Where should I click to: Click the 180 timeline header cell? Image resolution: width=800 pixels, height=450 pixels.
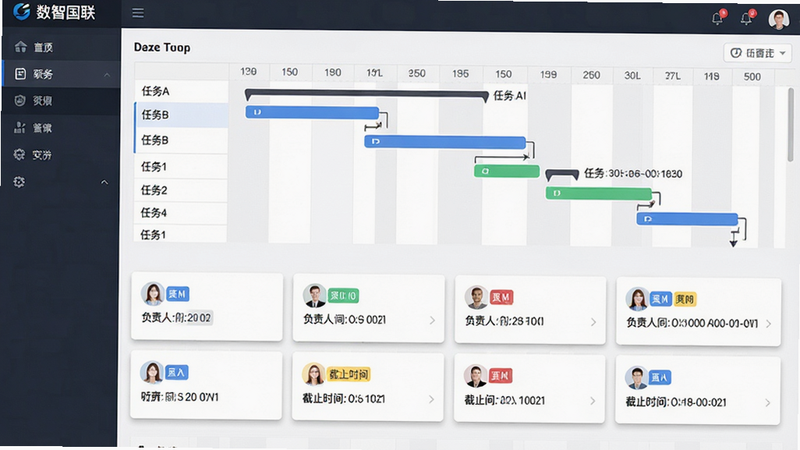click(x=333, y=72)
